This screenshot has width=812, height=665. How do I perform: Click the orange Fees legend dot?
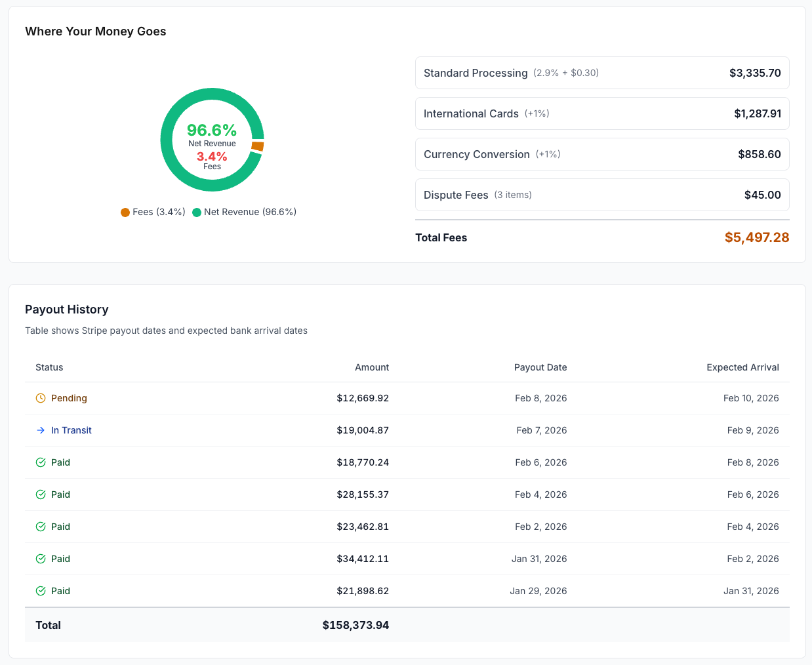click(125, 212)
